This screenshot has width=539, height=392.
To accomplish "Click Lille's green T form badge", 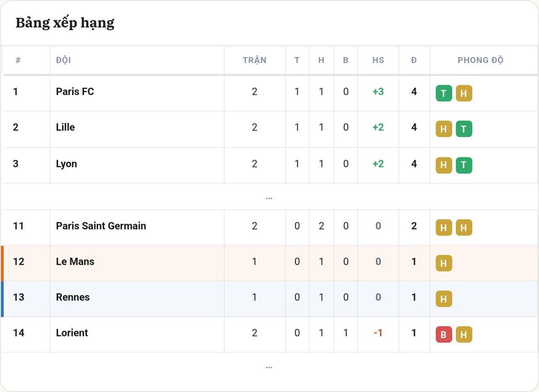I will click(x=464, y=129).
